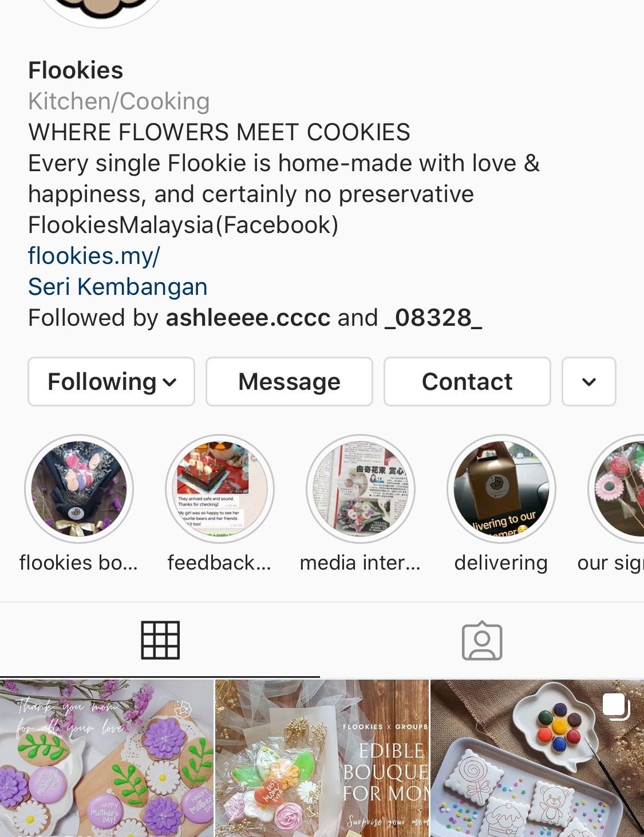The width and height of the screenshot is (644, 837).
Task: Tap the Flookies profile picture
Action: click(101, 11)
